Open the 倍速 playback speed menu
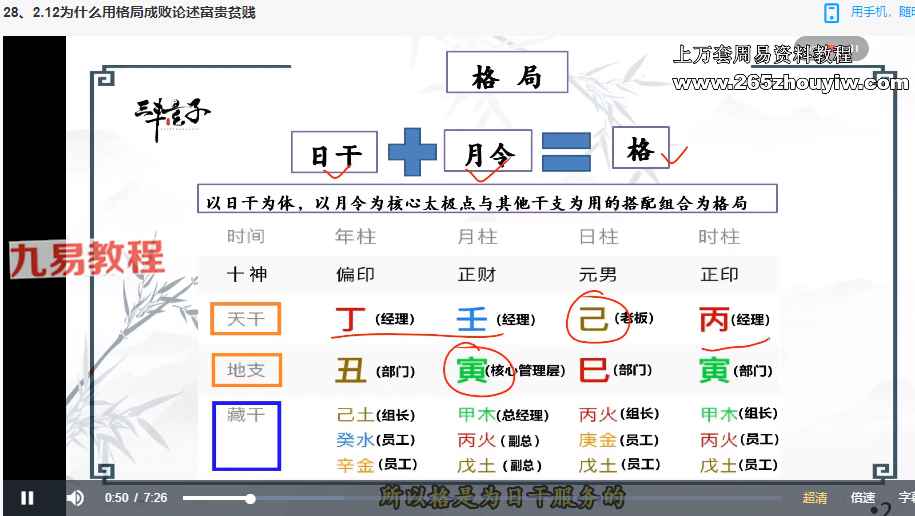The width and height of the screenshot is (915, 516). pyautogui.click(x=863, y=498)
